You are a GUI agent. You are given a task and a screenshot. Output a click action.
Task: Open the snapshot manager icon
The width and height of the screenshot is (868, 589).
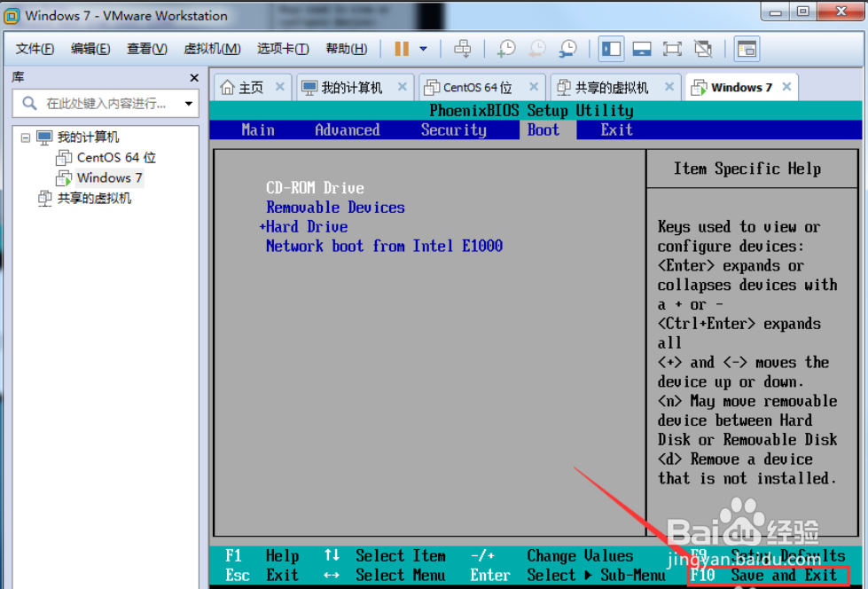(567, 49)
